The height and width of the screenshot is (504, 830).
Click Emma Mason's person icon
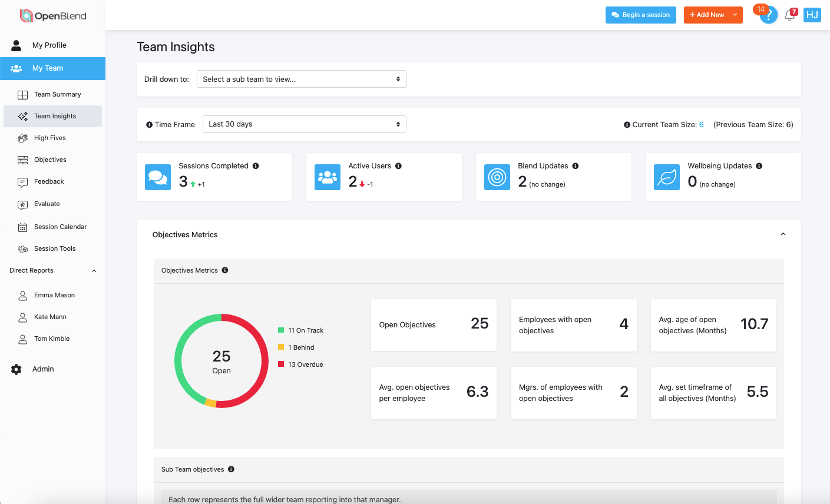23,296
